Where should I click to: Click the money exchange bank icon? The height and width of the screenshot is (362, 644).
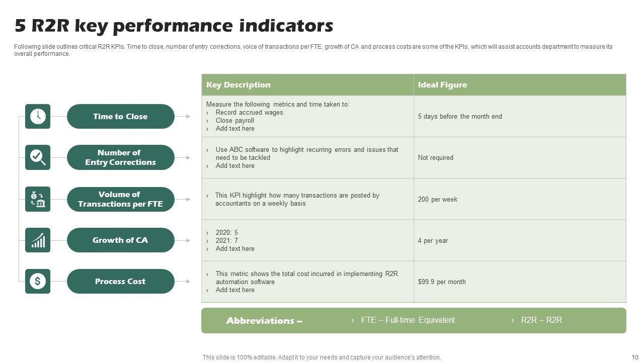(38, 199)
